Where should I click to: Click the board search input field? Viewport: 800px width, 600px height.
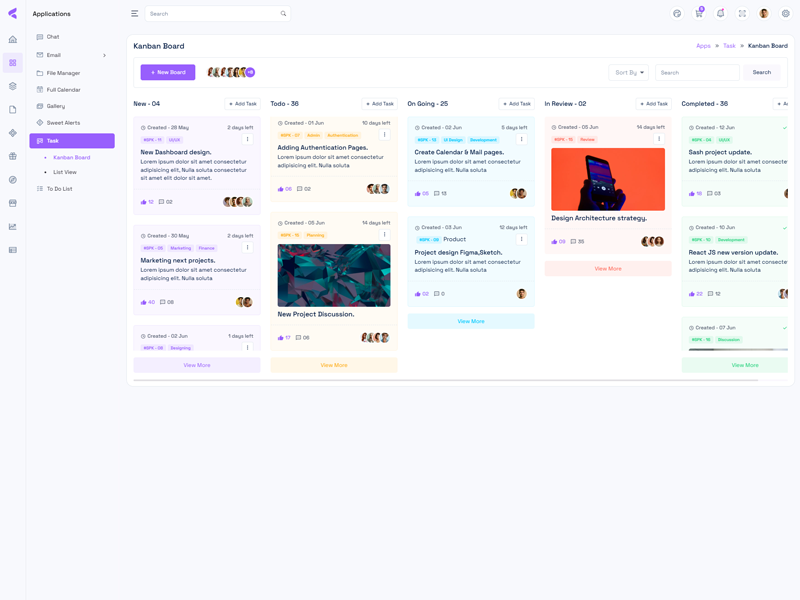[697, 72]
